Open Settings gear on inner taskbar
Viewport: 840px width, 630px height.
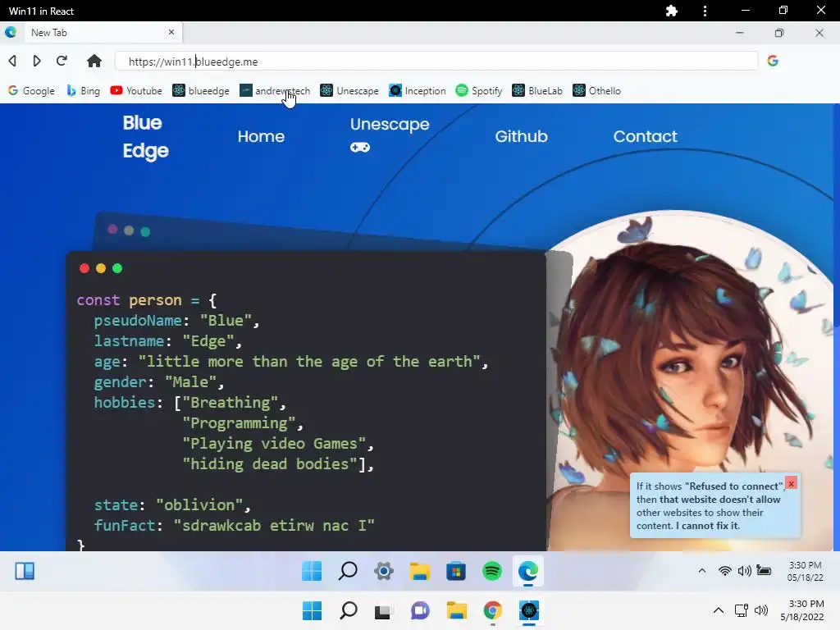[x=384, y=571]
